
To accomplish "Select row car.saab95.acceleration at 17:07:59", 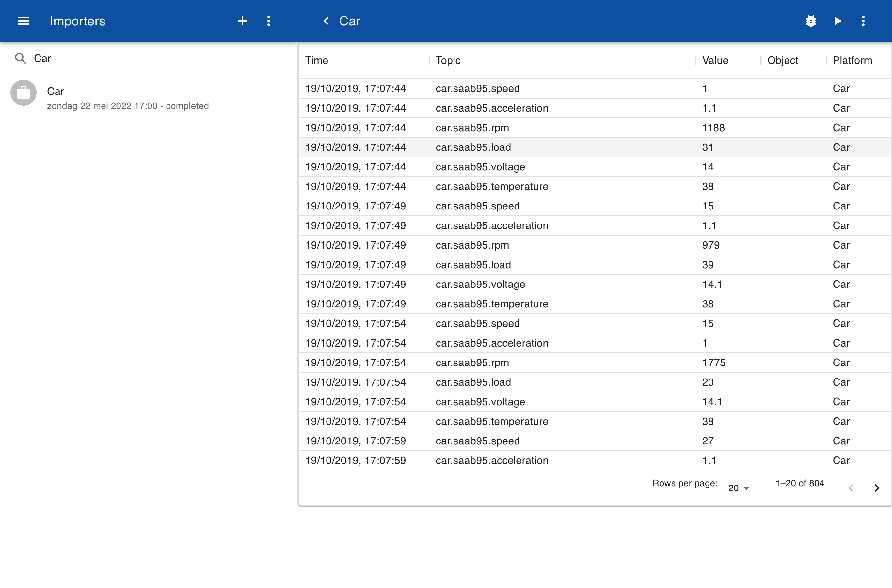I will click(595, 460).
